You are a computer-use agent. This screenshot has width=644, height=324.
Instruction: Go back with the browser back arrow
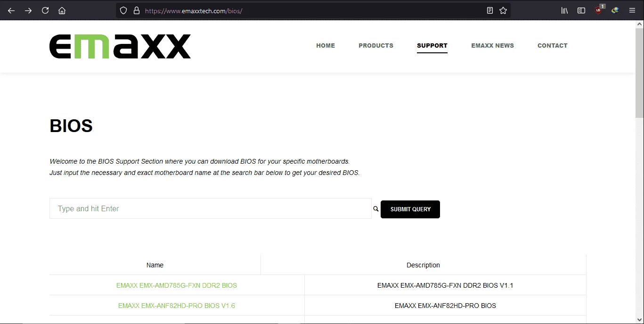11,10
